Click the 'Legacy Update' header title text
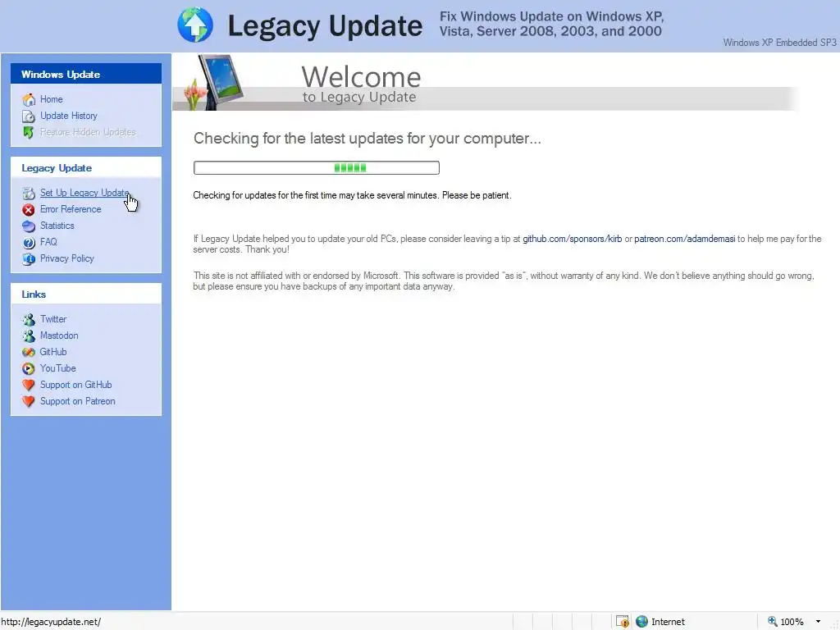This screenshot has height=630, width=840. point(325,26)
